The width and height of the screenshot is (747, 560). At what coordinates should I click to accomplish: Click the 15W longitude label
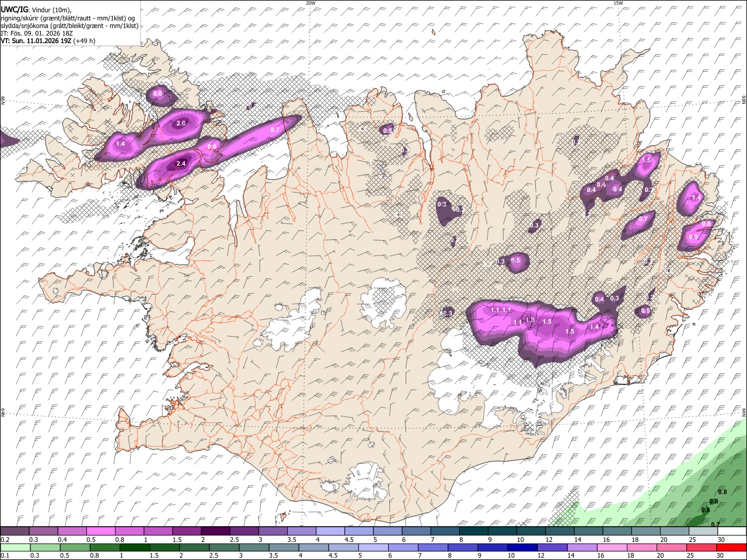tap(617, 3)
